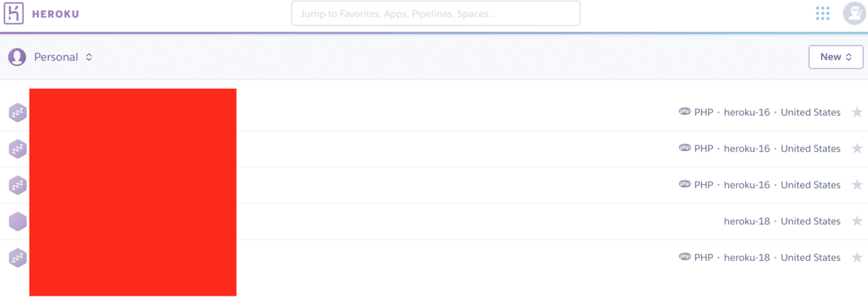Click the last sleeping app hexagon icon
This screenshot has width=868, height=303.
(x=17, y=257)
